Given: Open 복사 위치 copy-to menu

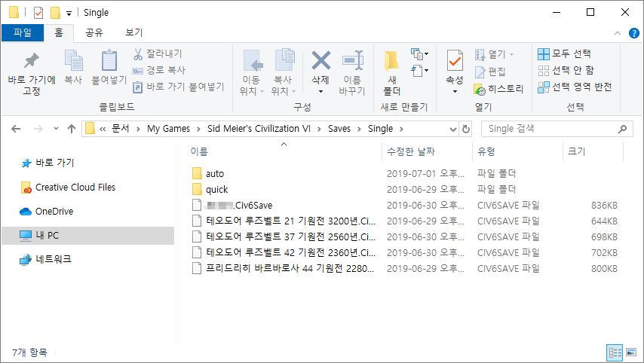Looking at the screenshot, I should (283, 73).
